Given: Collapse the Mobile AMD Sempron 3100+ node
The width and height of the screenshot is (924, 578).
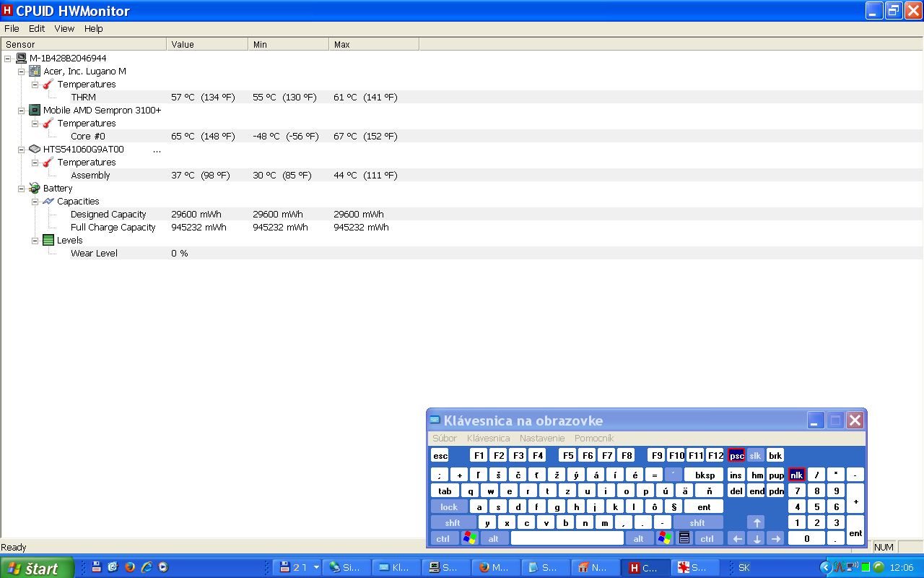Looking at the screenshot, I should (x=21, y=111).
